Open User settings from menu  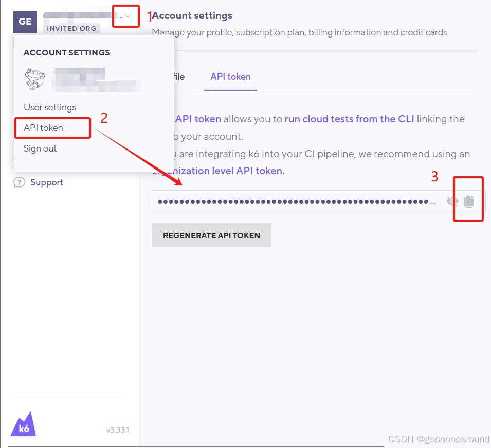pyautogui.click(x=50, y=107)
